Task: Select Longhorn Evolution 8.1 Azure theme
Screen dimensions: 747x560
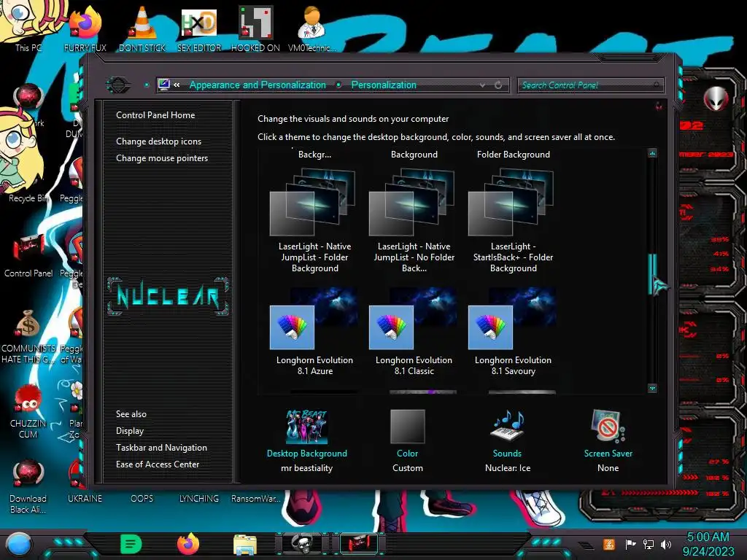Action: [x=314, y=332]
